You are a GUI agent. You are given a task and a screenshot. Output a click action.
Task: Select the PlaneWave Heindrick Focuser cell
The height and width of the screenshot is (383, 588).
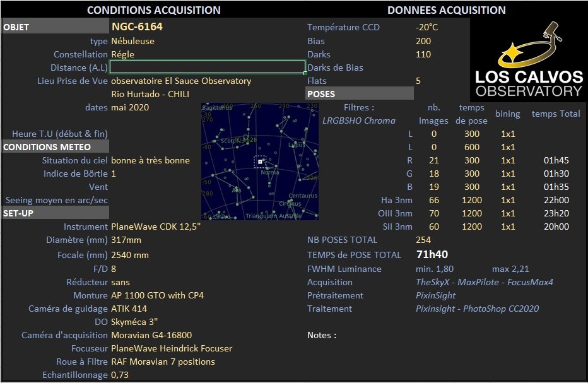click(x=172, y=348)
